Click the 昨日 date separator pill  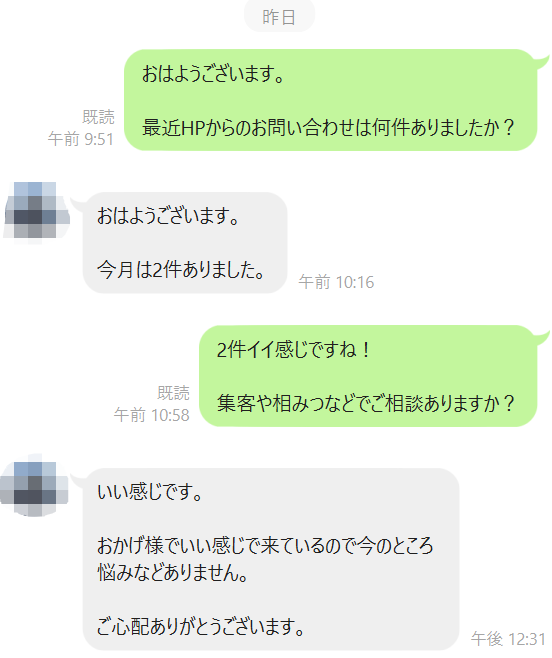[x=279, y=17]
